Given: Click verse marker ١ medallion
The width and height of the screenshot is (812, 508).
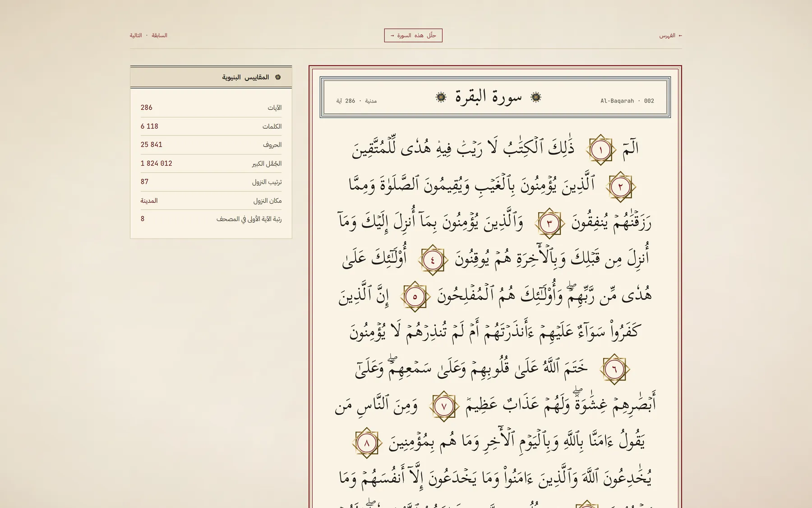Looking at the screenshot, I should tap(601, 150).
